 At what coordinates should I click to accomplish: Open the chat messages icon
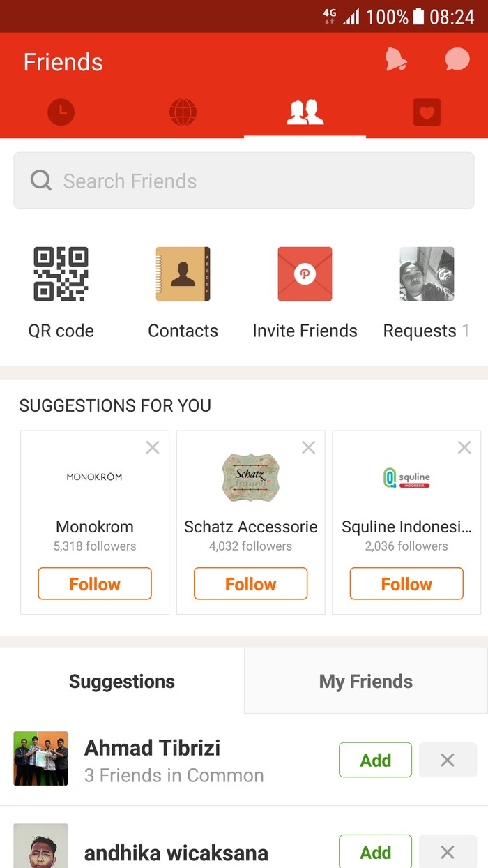[x=457, y=61]
